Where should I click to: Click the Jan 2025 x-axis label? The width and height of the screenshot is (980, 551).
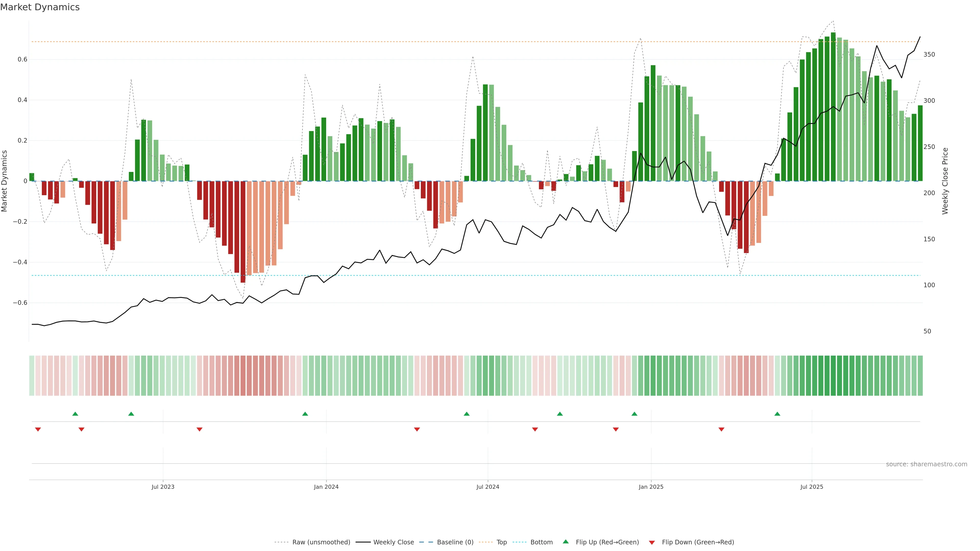[651, 487]
